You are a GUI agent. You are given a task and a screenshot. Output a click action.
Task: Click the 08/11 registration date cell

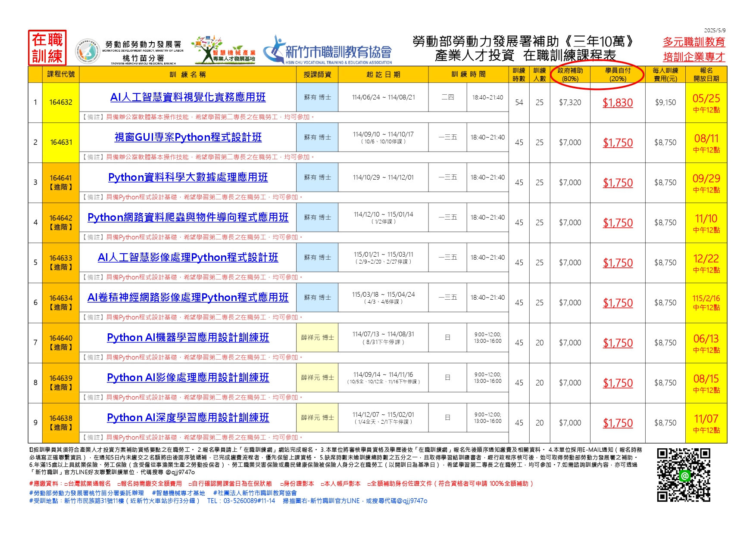(706, 143)
